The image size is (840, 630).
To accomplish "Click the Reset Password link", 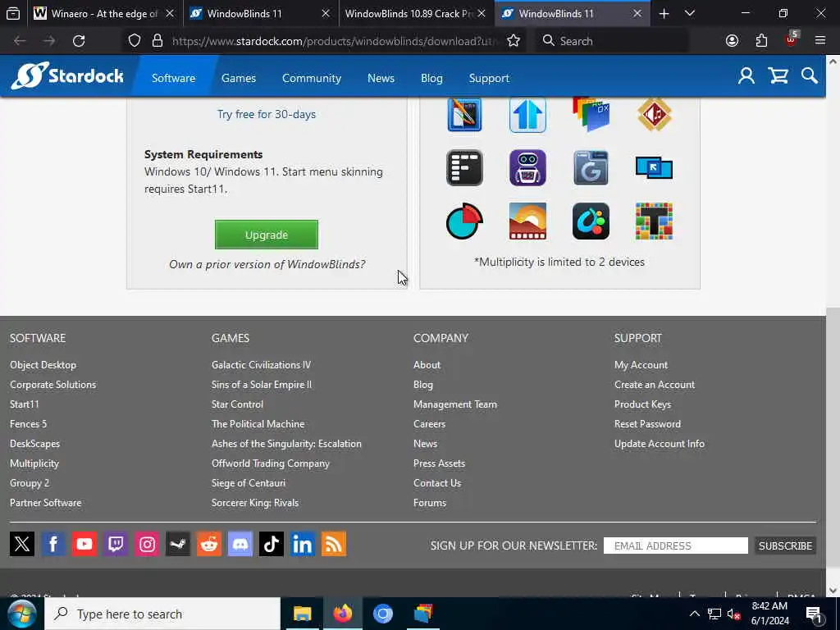I will pos(647,424).
